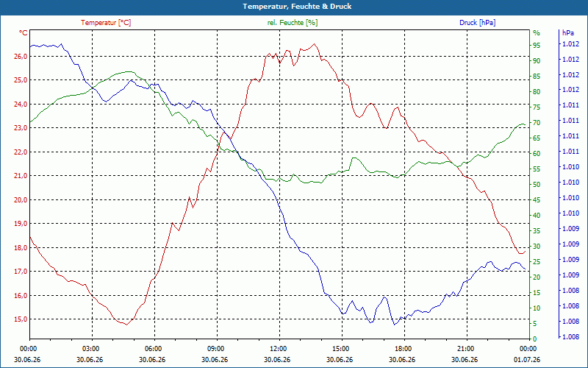Select the 15:00 time axis label
The image size is (588, 368).
[340, 348]
